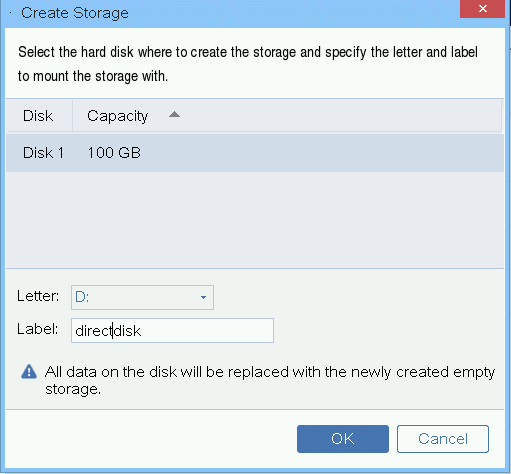This screenshot has width=511, height=474.
Task: Close the dialog with the red X
Action: pos(482,9)
